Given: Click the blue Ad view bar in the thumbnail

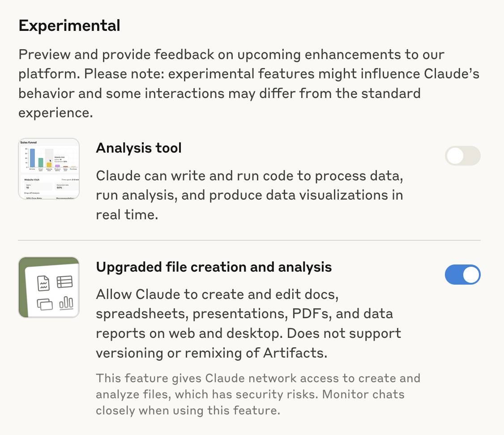Looking at the screenshot, I should 32,158.
